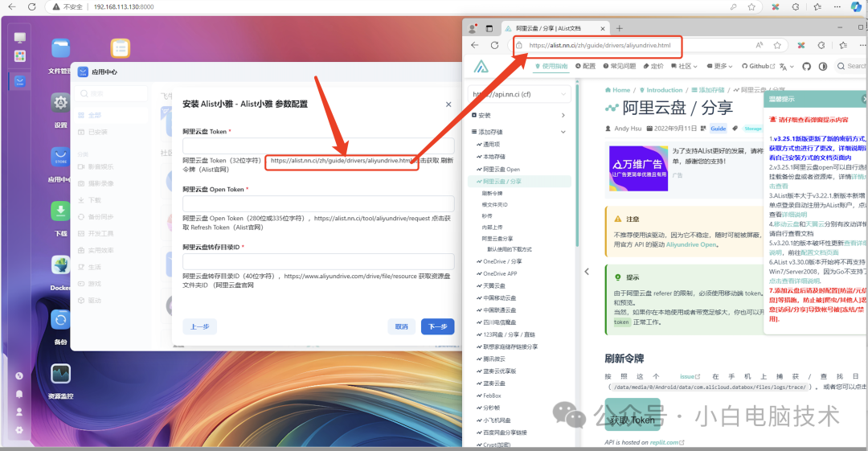Viewport: 868px width, 451px height.
Task: Open notifications bell in NAS sidebar
Action: coord(19,394)
